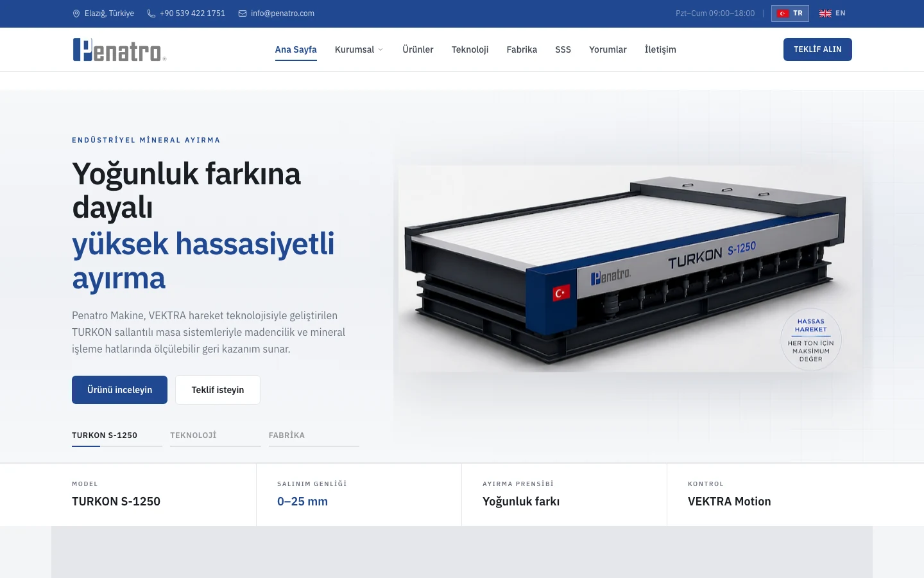The width and height of the screenshot is (924, 578).
Task: Switch language to TR
Action: click(x=790, y=13)
